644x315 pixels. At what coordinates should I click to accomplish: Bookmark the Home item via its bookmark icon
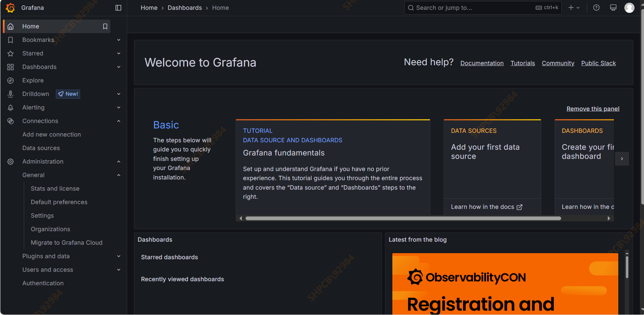105,26
